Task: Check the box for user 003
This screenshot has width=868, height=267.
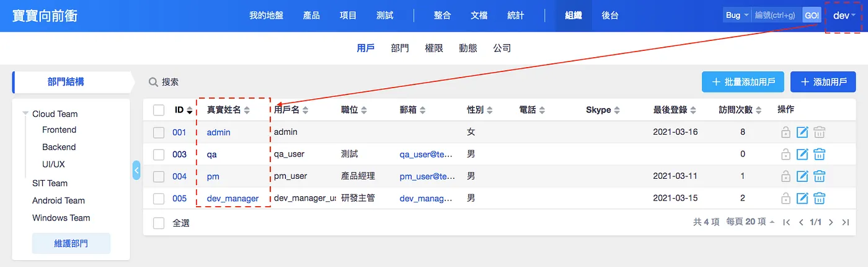Action: [159, 154]
